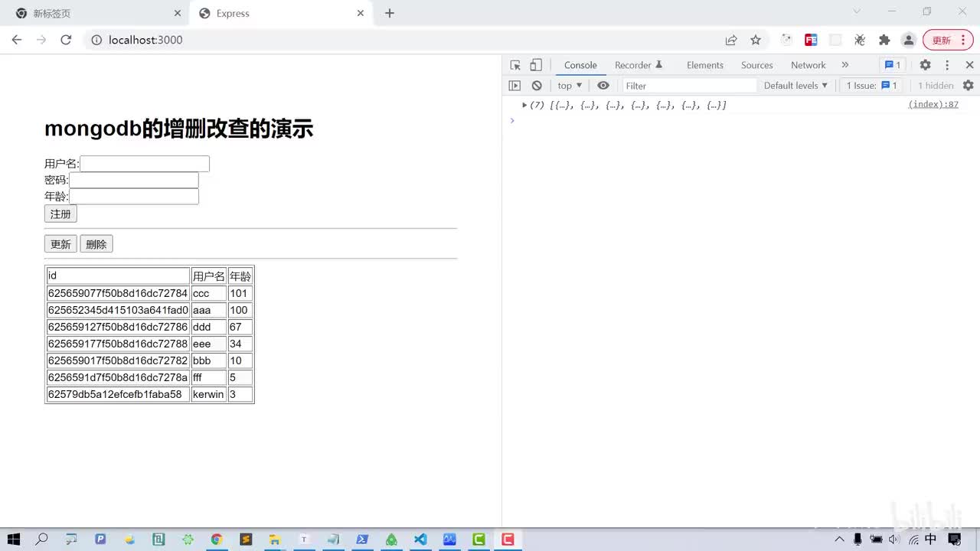Open the top JavaScript context dropdown
This screenshot has height=551, width=980.
click(570, 86)
